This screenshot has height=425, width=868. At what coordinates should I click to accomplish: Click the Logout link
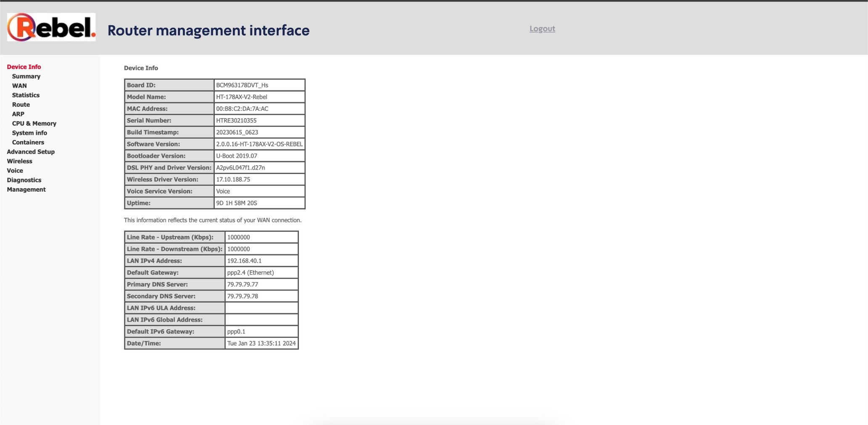[542, 28]
